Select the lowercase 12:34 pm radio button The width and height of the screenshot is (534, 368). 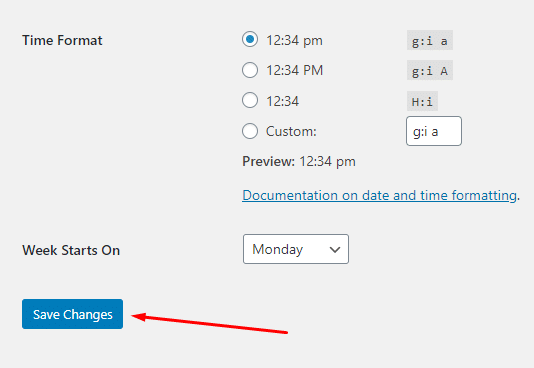(x=250, y=39)
